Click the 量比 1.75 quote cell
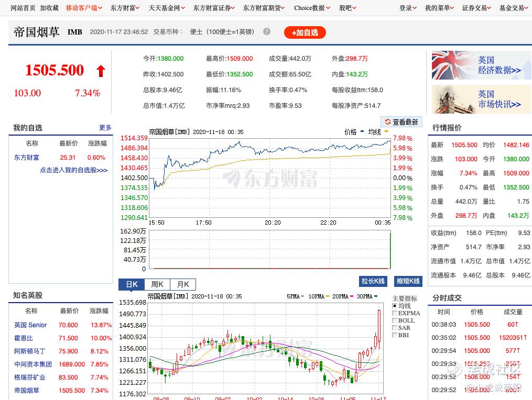The image size is (532, 400). [x=506, y=202]
